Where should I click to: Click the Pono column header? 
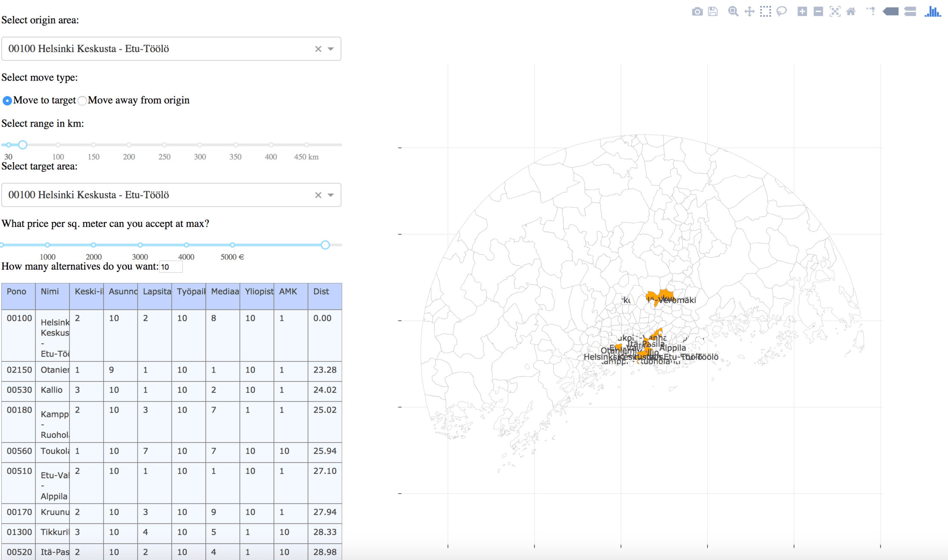pos(16,292)
